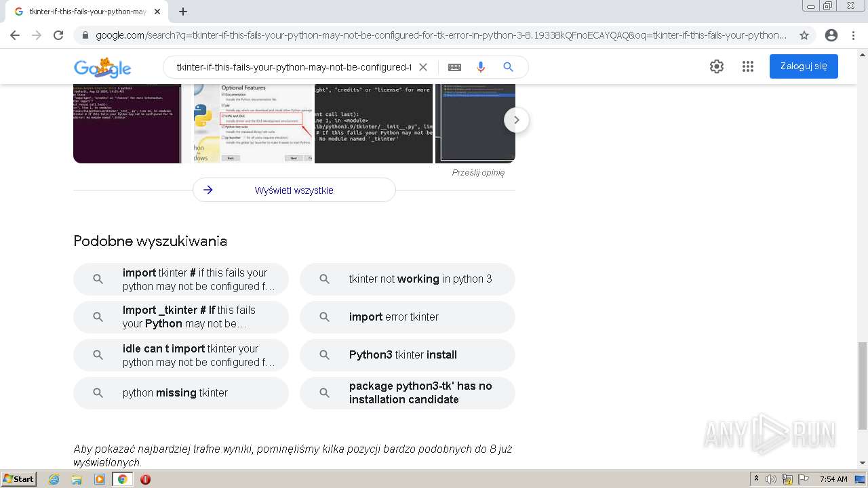Open a new browser tab
The height and width of the screenshot is (488, 868).
coord(183,12)
